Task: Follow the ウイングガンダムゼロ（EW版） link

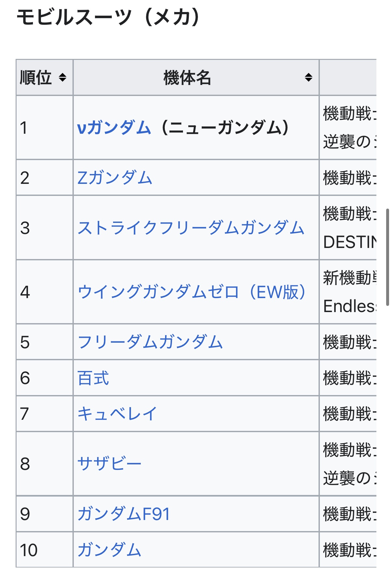Action: [x=191, y=292]
